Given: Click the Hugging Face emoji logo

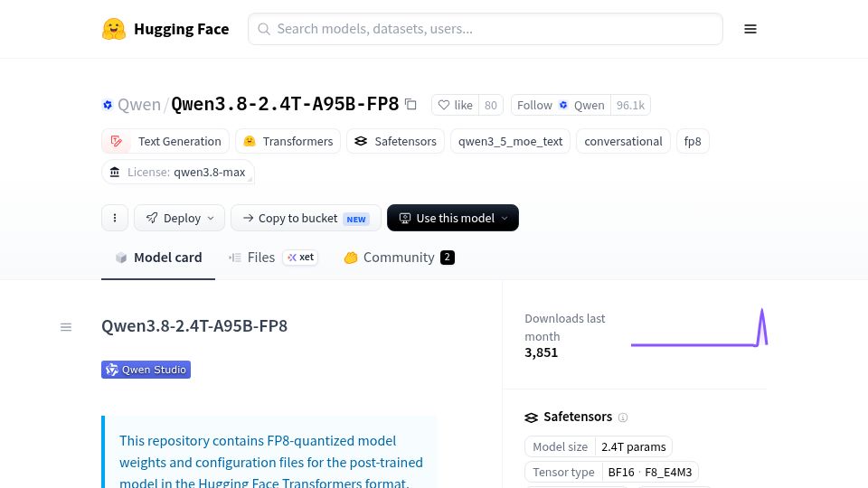Looking at the screenshot, I should (x=114, y=29).
